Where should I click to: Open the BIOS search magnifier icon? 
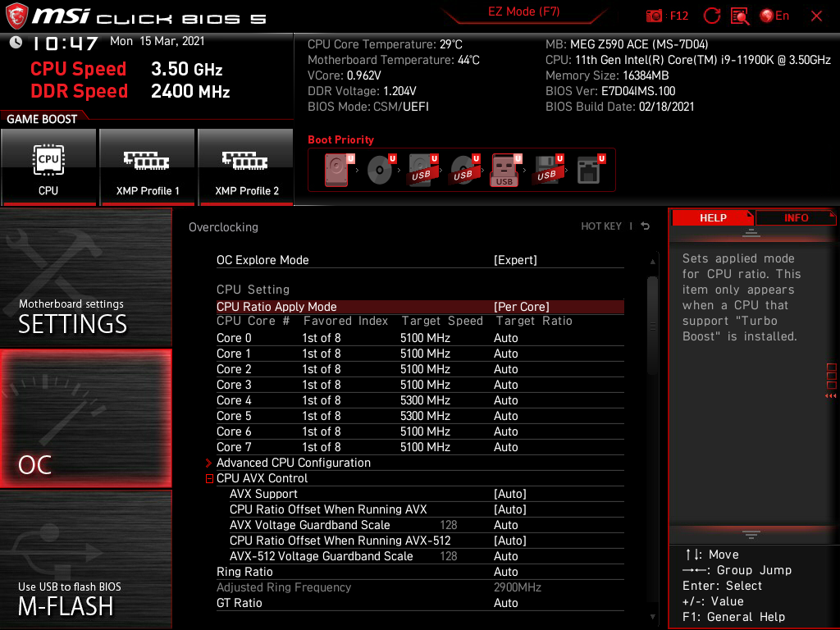(x=740, y=16)
